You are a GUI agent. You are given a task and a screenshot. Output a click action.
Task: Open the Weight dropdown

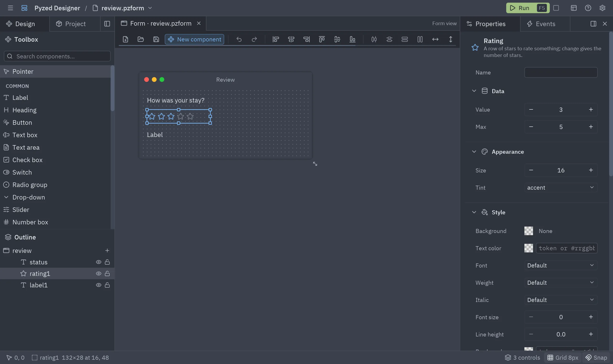pos(561,283)
